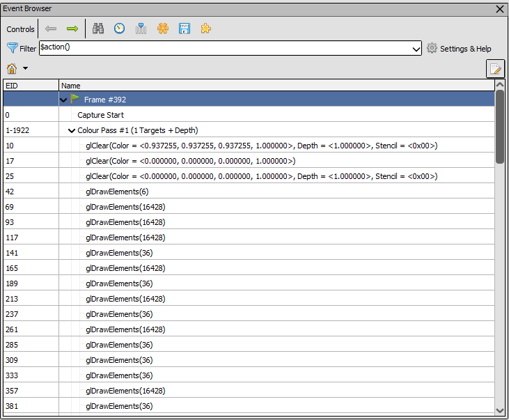The height and width of the screenshot is (420, 509).
Task: Select glDrawElements(16428) at EID 93
Action: click(249, 222)
